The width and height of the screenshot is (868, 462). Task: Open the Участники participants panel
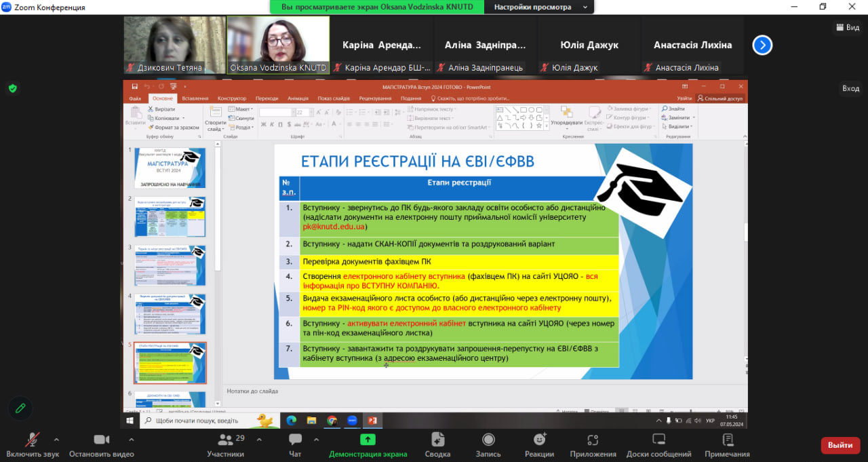pyautogui.click(x=226, y=445)
